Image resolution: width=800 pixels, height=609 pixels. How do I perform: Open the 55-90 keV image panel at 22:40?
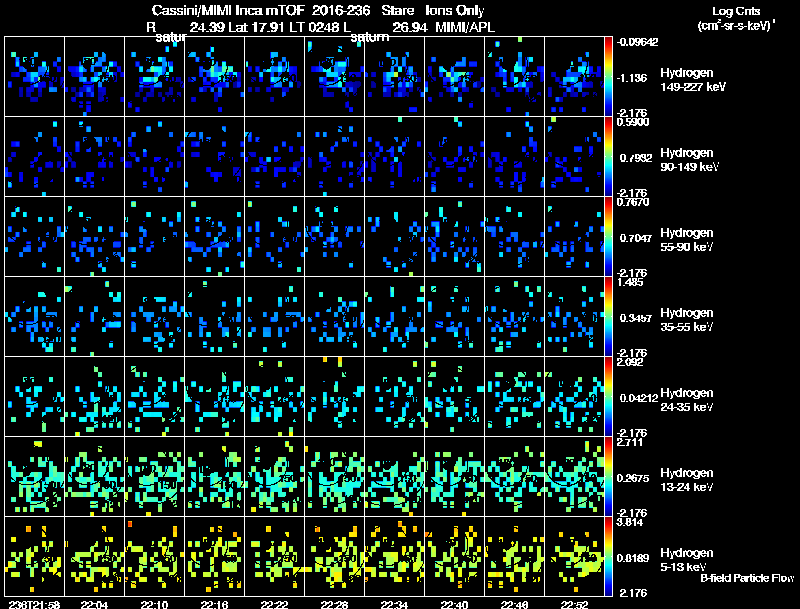pyautogui.click(x=454, y=237)
